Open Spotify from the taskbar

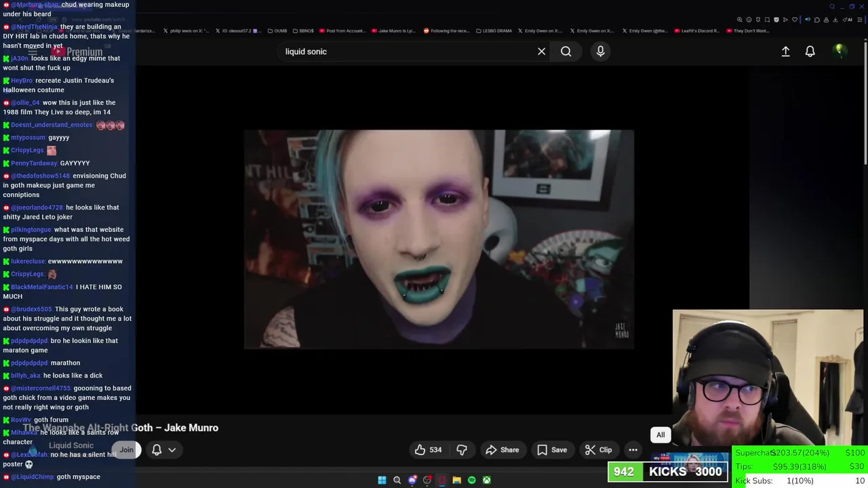click(471, 480)
